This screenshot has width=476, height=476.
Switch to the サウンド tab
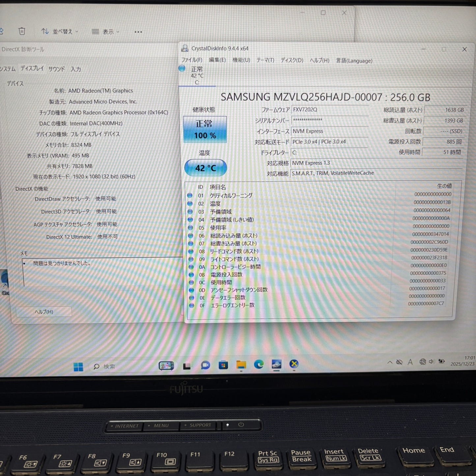coord(56,69)
